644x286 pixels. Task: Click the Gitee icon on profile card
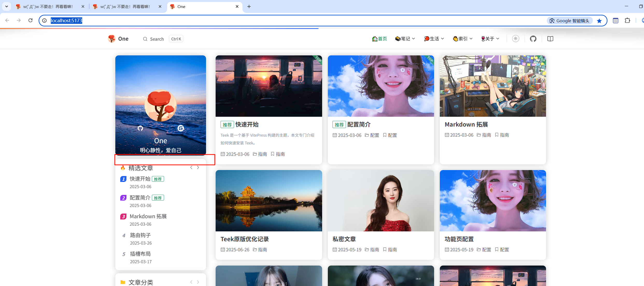[x=181, y=128]
